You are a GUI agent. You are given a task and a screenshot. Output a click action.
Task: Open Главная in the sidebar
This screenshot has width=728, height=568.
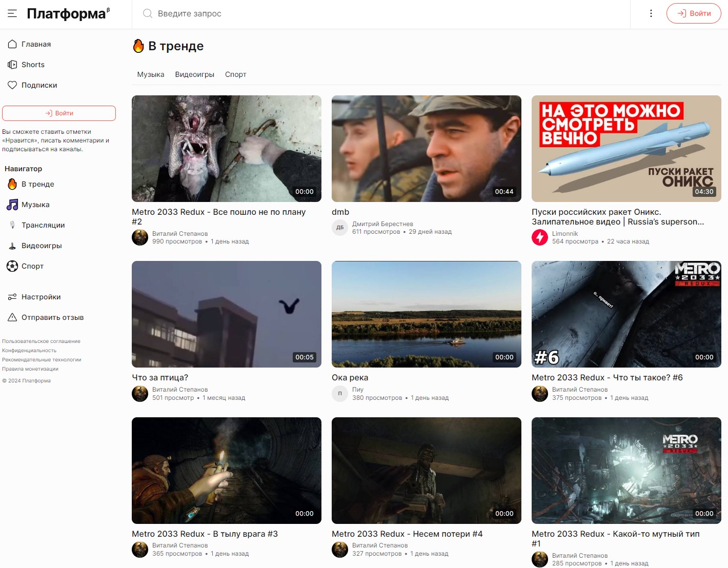click(36, 44)
